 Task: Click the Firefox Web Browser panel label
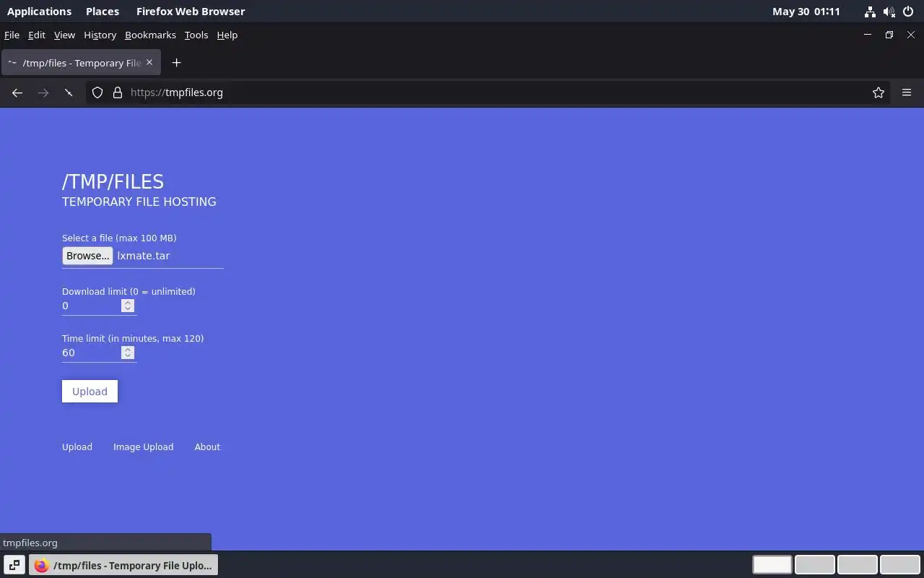(191, 12)
